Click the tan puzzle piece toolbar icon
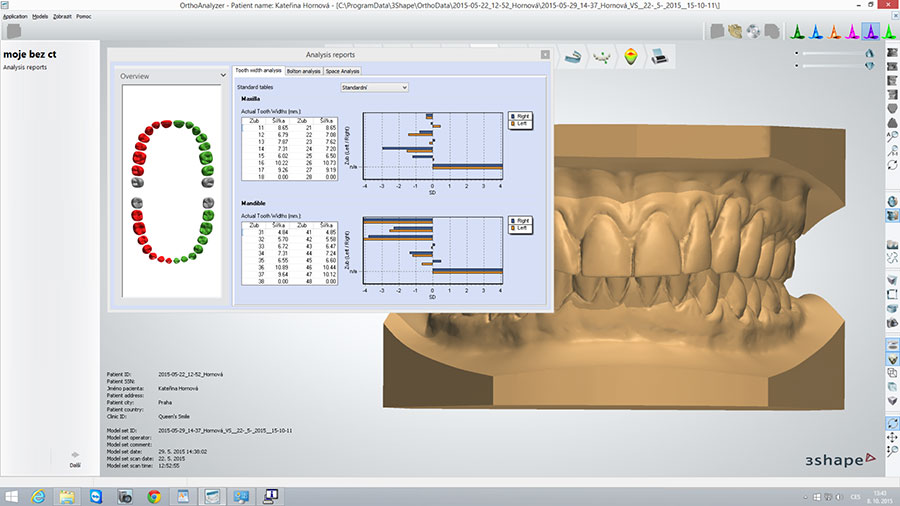Viewport: 900px width, 506px height. tap(735, 32)
